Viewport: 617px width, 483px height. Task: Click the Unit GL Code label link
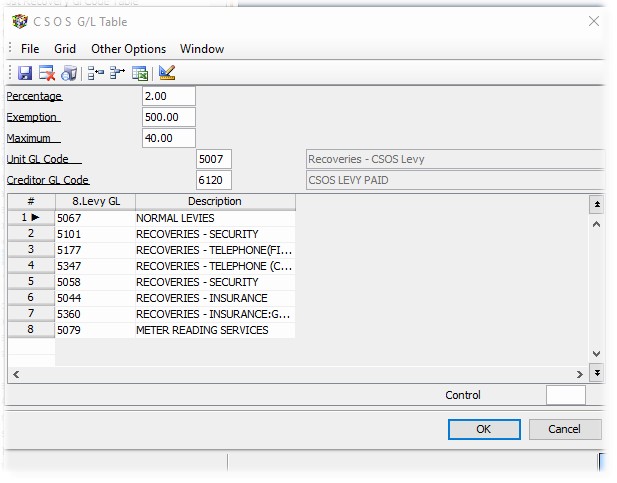(44, 159)
